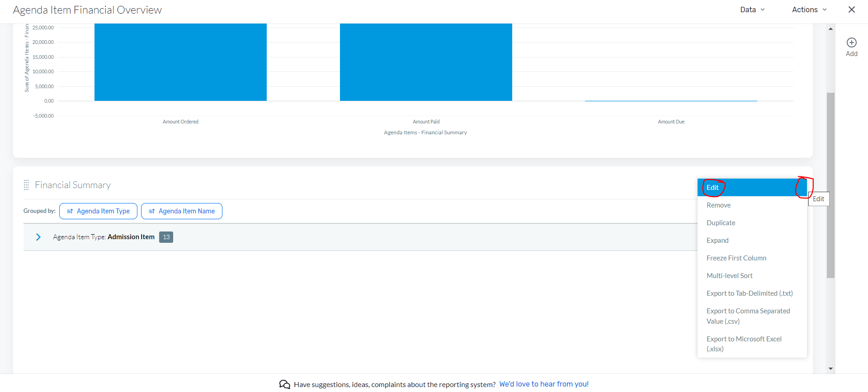Click the Amount Due axis label
The width and height of the screenshot is (868, 392).
coord(671,122)
